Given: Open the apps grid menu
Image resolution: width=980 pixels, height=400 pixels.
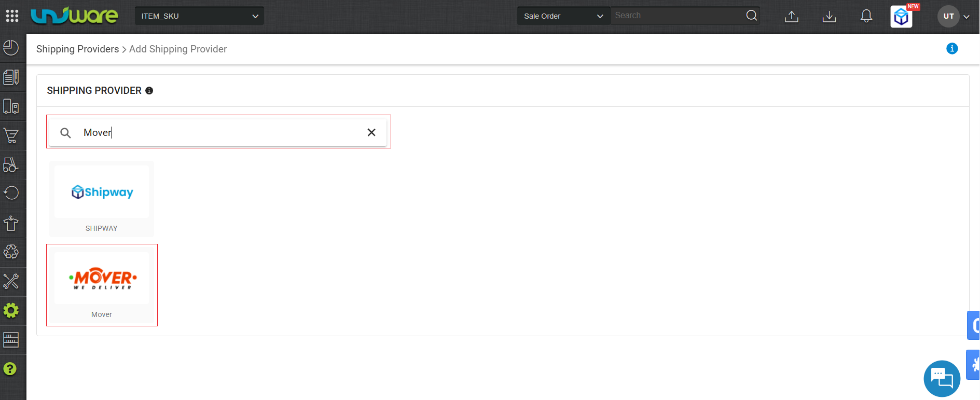Looking at the screenshot, I should coord(12,16).
